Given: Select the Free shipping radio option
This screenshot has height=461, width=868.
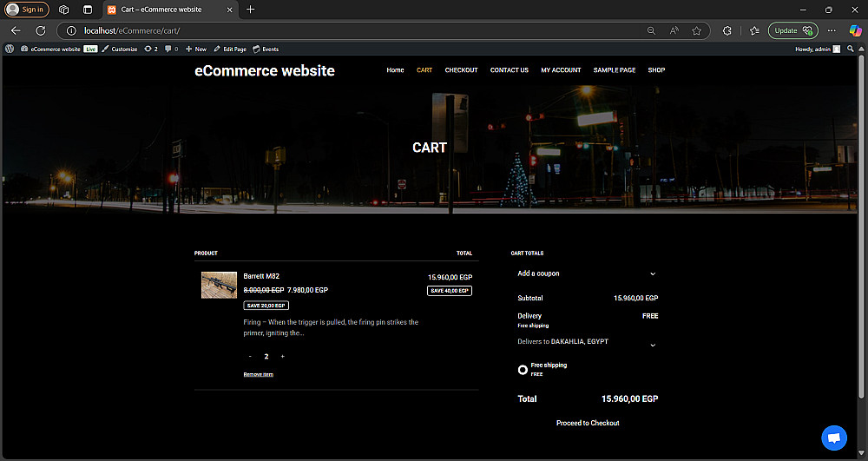Looking at the screenshot, I should [523, 370].
